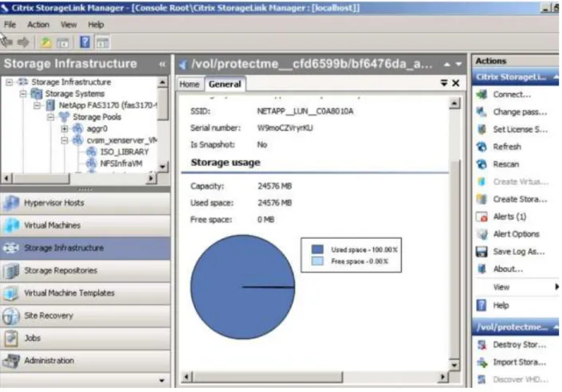Click the details pane horizontal scrollbar
Screen dimensions: 562x392
pos(267,377)
